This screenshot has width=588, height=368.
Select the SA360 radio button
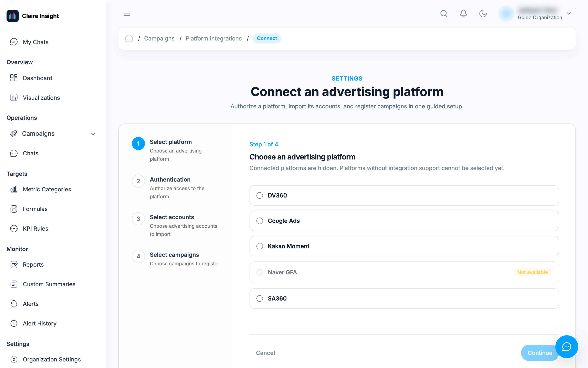259,298
